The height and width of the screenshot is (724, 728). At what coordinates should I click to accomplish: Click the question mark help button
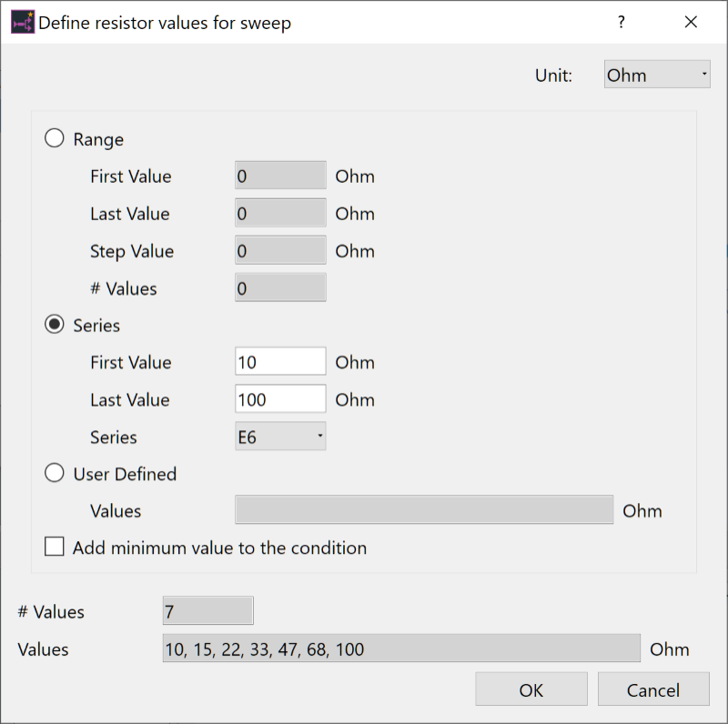(622, 23)
